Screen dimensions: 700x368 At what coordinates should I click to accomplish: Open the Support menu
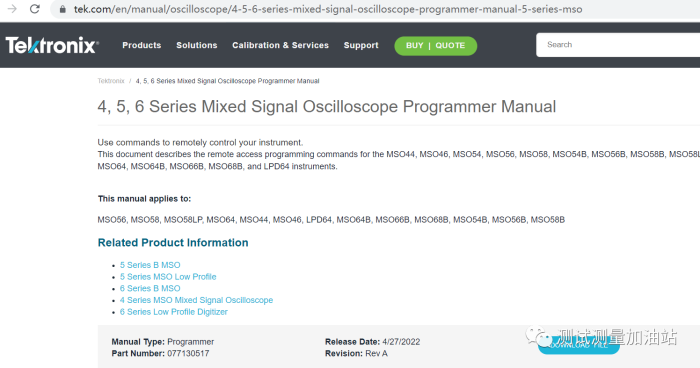click(x=361, y=45)
